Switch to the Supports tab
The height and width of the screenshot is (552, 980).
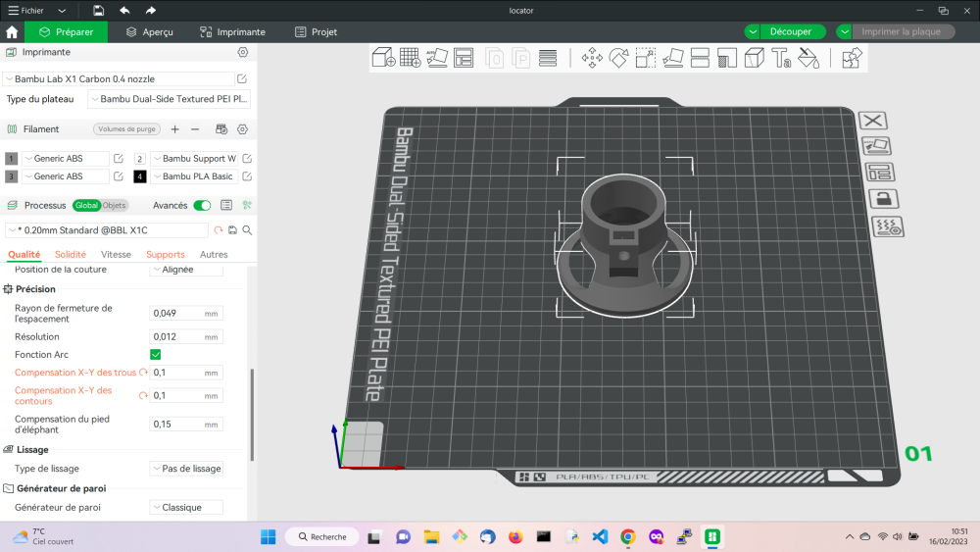click(165, 254)
